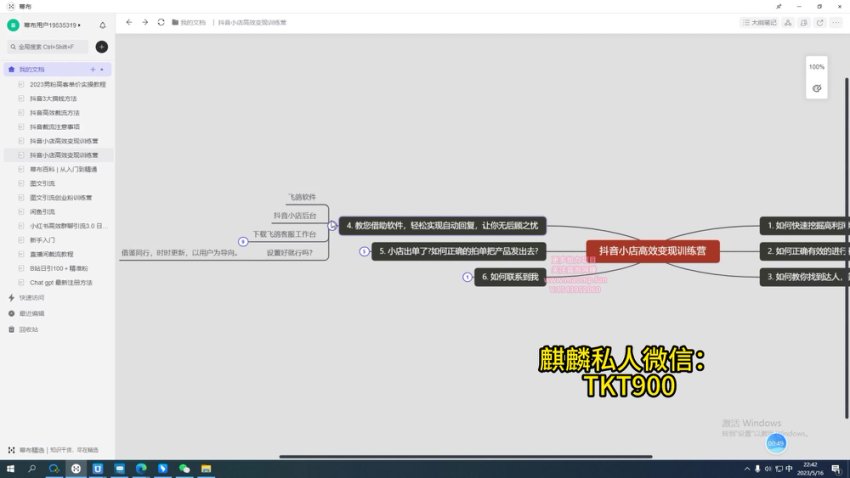
Task: Click the global search box
Action: point(48,47)
